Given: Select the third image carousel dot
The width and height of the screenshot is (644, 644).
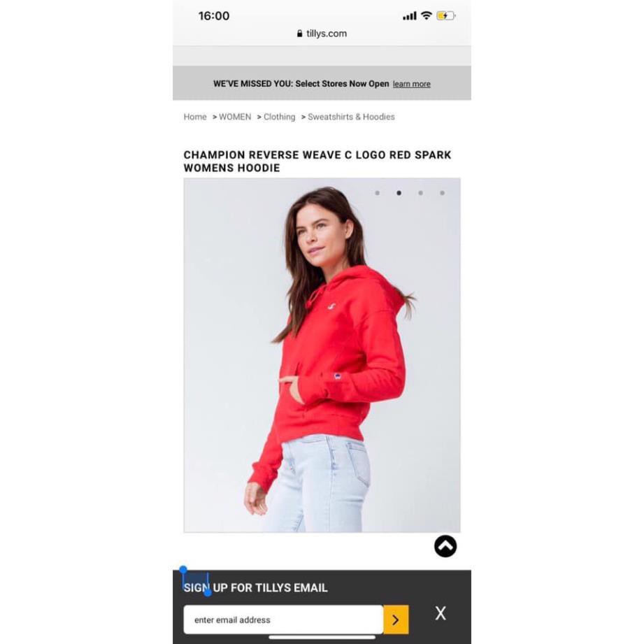Looking at the screenshot, I should pyautogui.click(x=420, y=193).
